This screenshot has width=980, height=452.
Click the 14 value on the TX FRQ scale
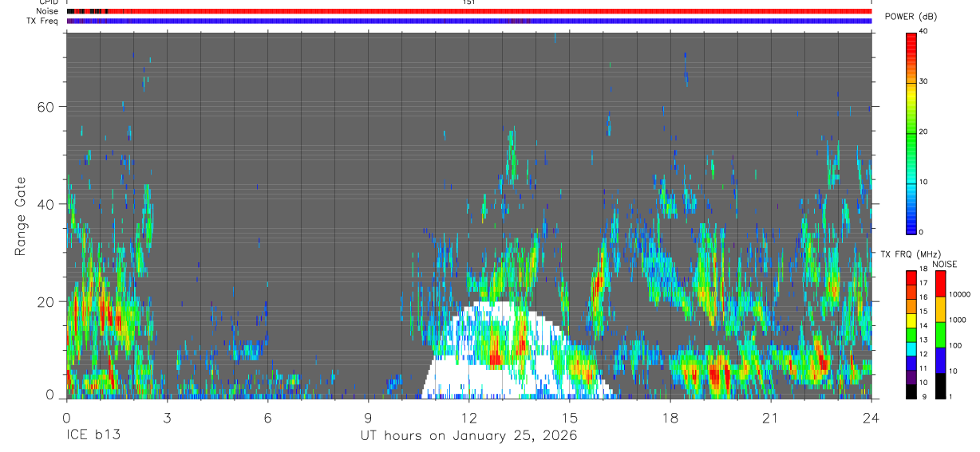coord(923,326)
